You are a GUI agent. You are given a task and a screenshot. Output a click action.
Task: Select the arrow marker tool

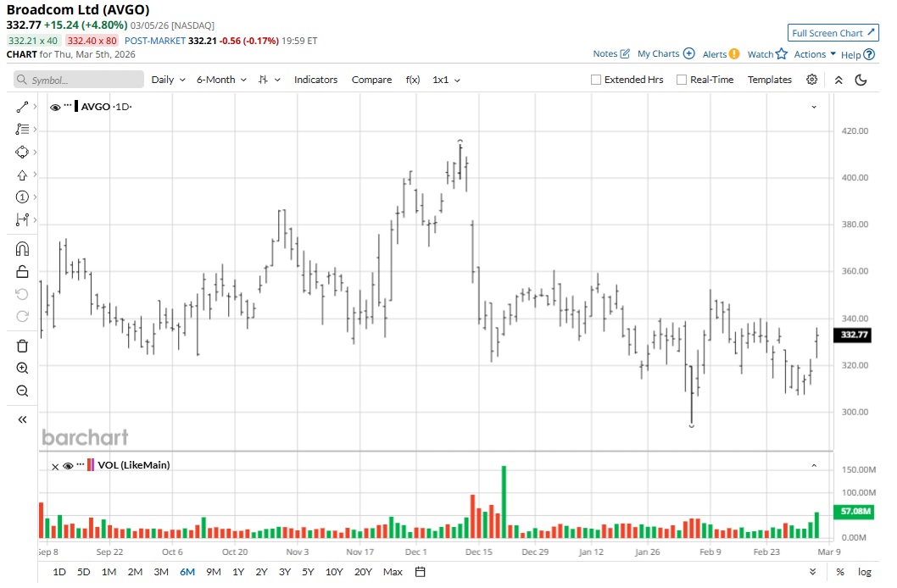coord(22,175)
